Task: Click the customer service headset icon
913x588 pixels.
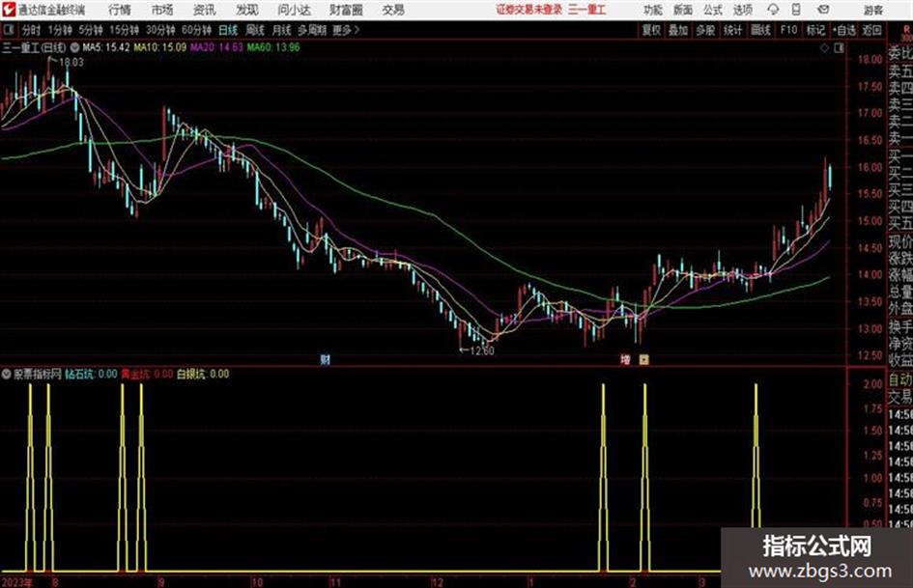Action: [773, 10]
